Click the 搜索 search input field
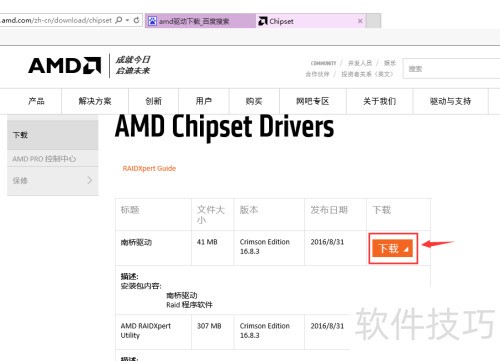The image size is (500, 361). [x=452, y=69]
